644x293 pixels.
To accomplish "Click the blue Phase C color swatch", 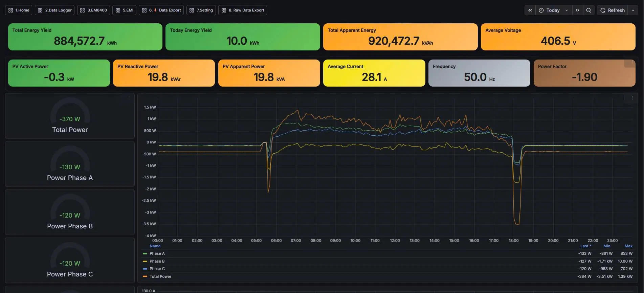I will [145, 269].
